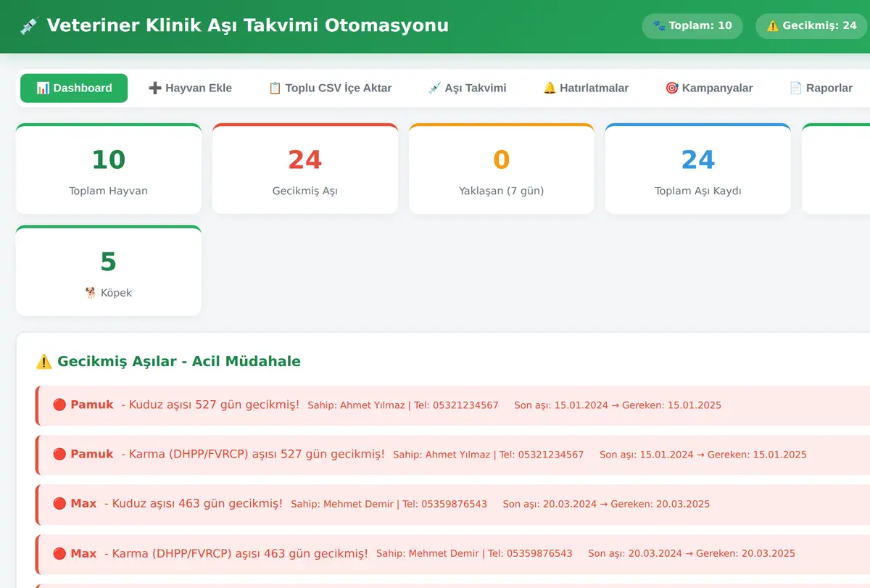870x588 pixels.
Task: Click document icon on Raporlar tab
Action: click(795, 88)
